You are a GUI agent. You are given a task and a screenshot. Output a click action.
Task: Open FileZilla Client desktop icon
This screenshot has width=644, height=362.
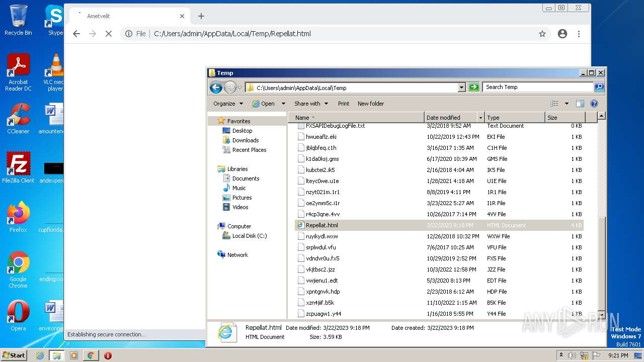tap(18, 167)
